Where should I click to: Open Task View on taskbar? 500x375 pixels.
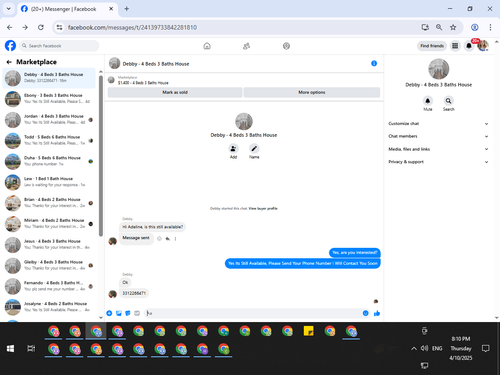coord(31,349)
